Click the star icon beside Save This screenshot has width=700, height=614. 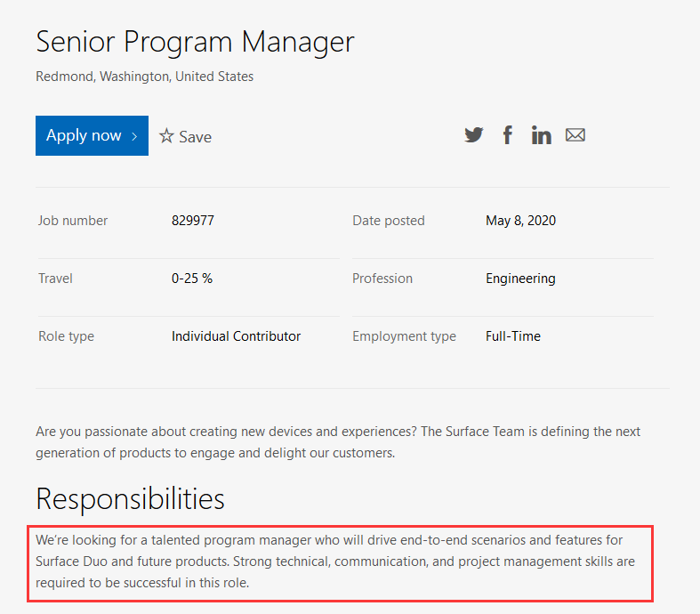point(166,136)
